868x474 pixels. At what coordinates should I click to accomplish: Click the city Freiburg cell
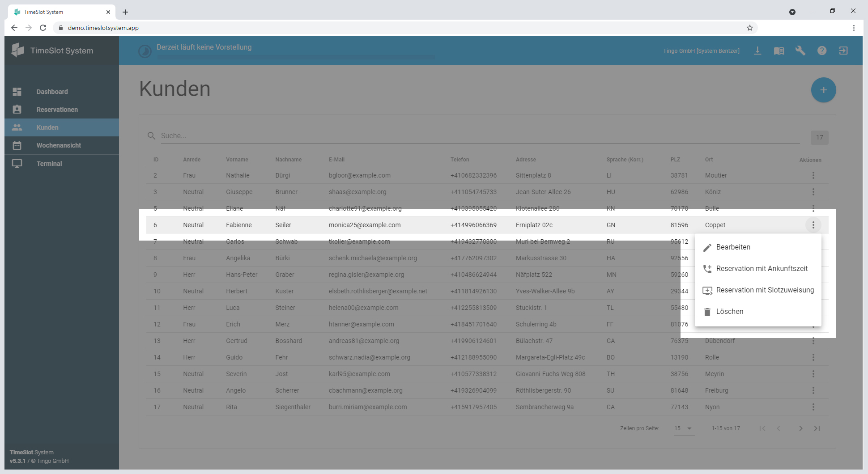pyautogui.click(x=717, y=390)
